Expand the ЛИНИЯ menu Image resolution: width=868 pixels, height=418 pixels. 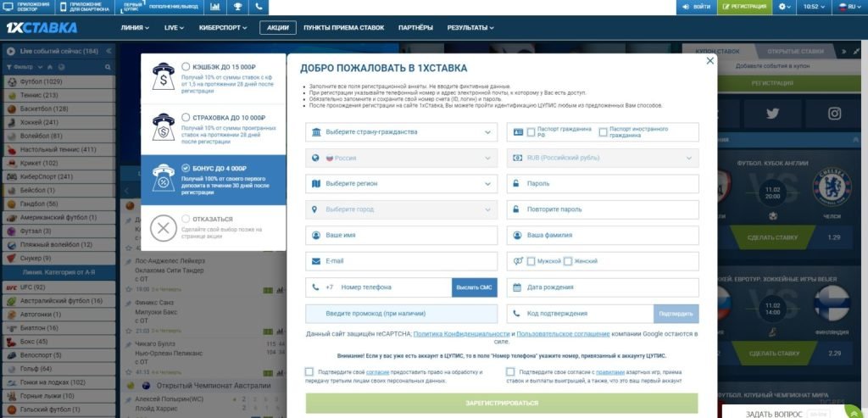coord(135,28)
